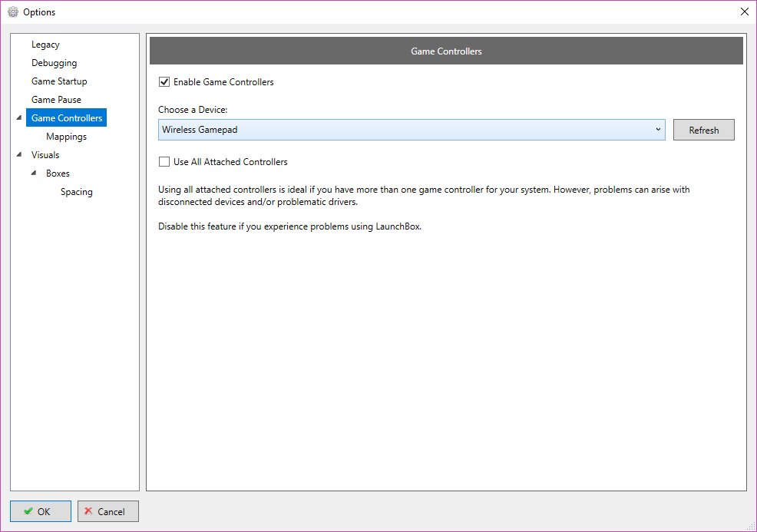This screenshot has height=532, width=757.
Task: Click the Options gear icon in title bar
Action: tap(13, 12)
